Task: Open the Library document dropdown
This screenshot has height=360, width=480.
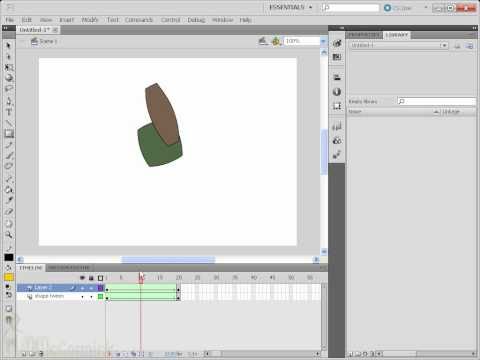Action: [x=444, y=45]
